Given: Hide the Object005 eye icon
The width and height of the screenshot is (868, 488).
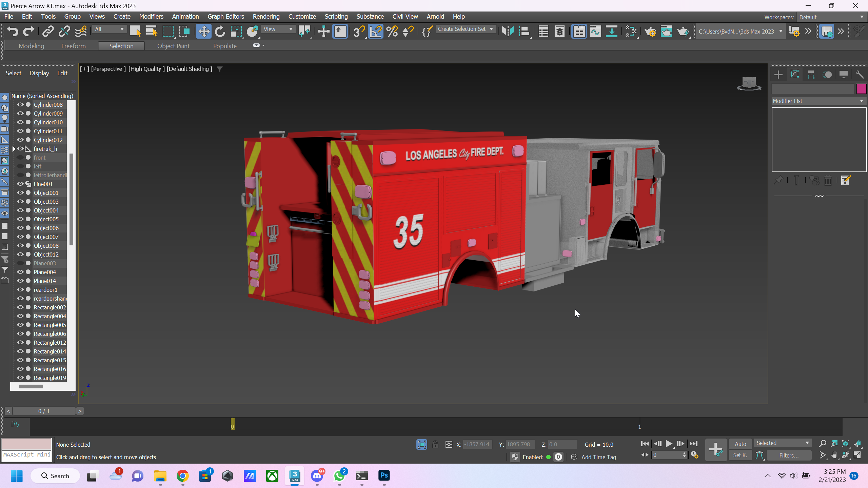Looking at the screenshot, I should tap(20, 219).
